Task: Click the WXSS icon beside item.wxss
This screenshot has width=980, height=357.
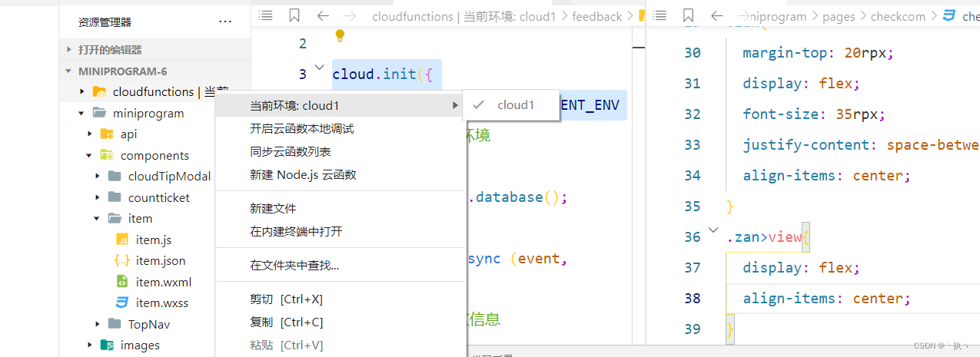Action: point(122,302)
